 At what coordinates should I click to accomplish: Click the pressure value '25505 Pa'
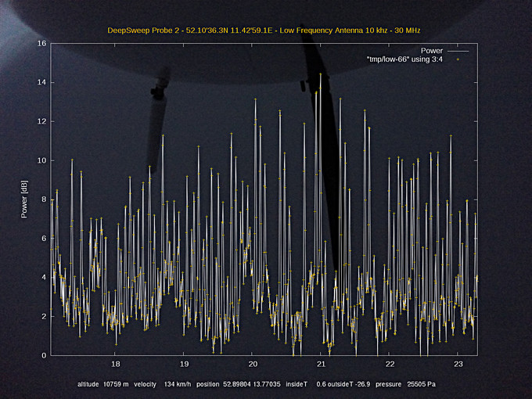point(422,384)
